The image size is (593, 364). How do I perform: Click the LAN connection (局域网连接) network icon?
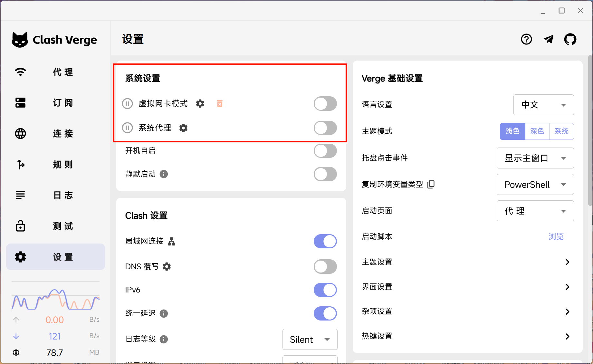(x=172, y=241)
